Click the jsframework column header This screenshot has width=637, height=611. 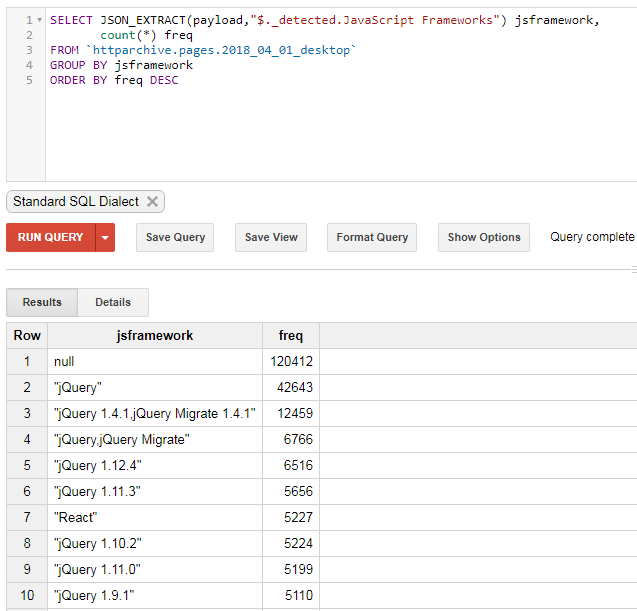pos(155,335)
